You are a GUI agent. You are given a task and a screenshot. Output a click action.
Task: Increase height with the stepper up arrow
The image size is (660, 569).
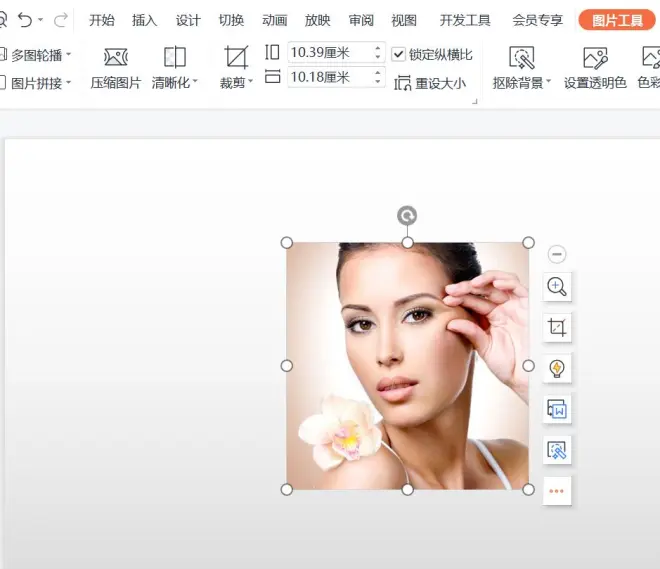[378, 48]
